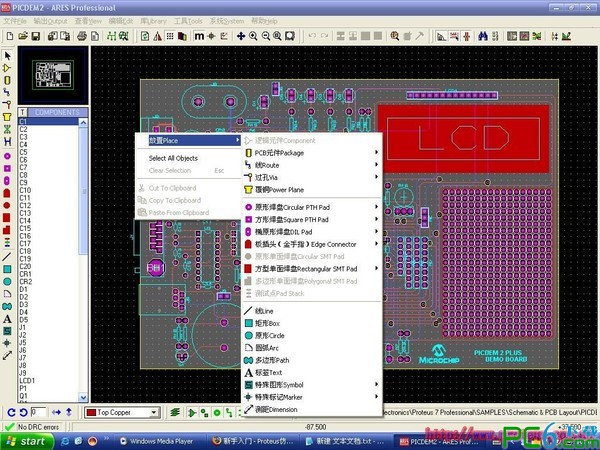Open the Library menu in menu bar
This screenshot has width=600, height=450.
pyautogui.click(x=153, y=20)
